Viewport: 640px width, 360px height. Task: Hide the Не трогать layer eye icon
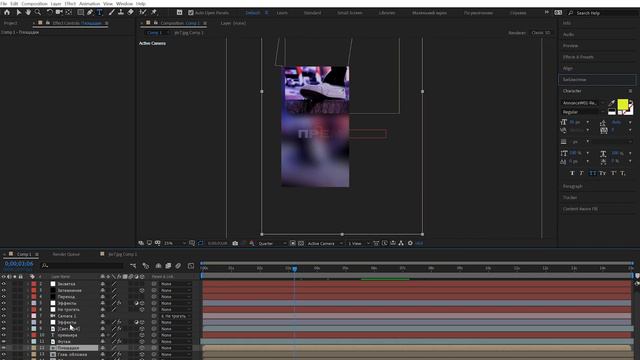point(4,309)
